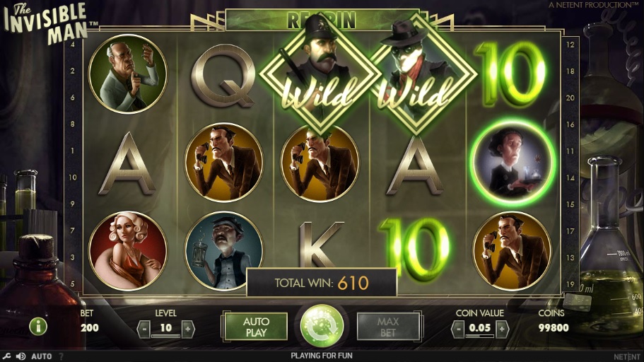Lower coin value with minus button
Image resolution: width=644 pixels, height=362 pixels.
(458, 329)
